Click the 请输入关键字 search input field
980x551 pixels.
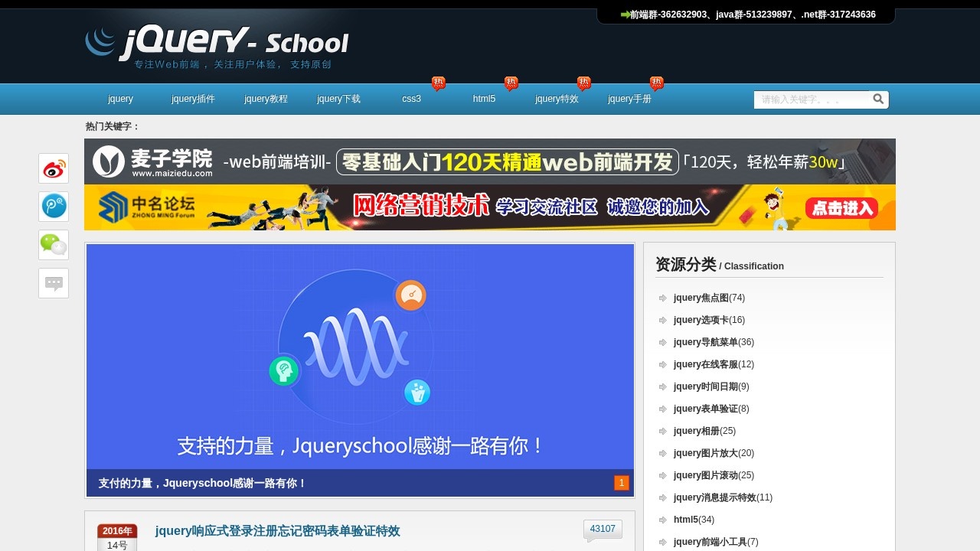tap(812, 99)
